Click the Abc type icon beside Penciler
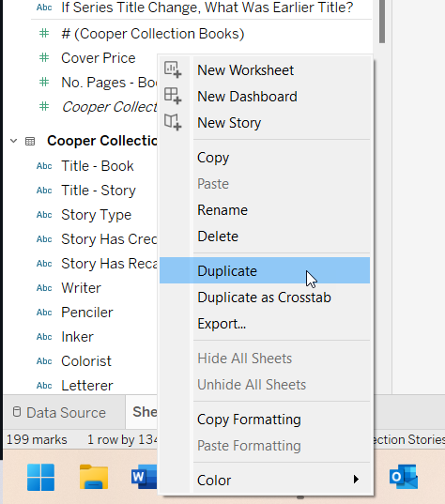 click(x=44, y=313)
